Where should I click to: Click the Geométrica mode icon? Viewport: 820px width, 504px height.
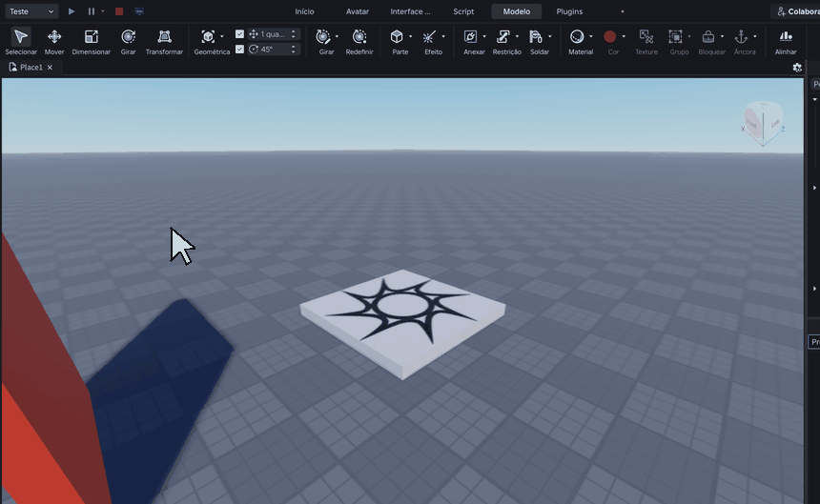(x=208, y=36)
